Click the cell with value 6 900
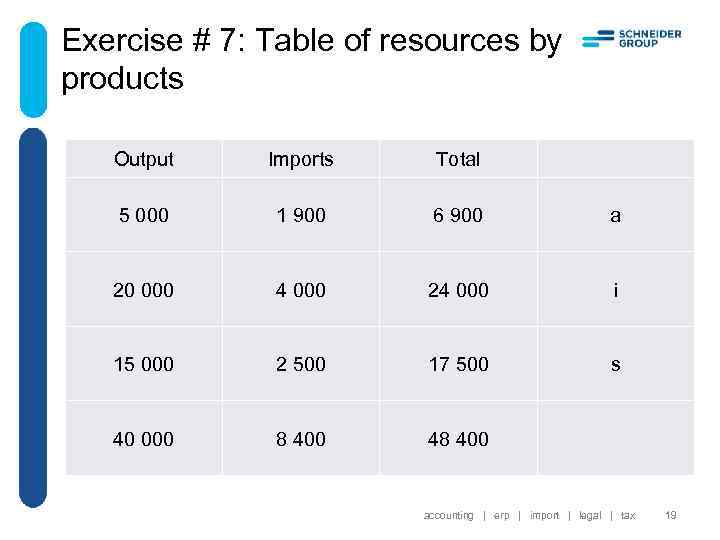 coord(458,215)
